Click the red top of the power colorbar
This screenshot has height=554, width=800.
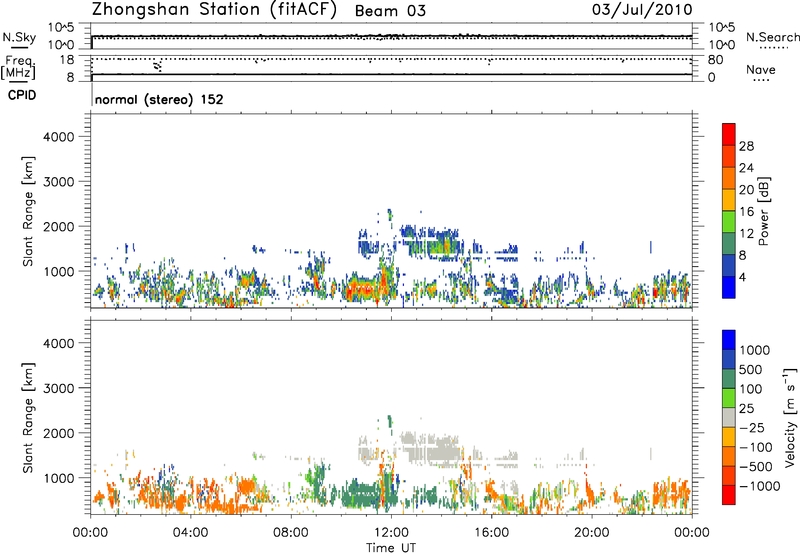[x=729, y=134]
